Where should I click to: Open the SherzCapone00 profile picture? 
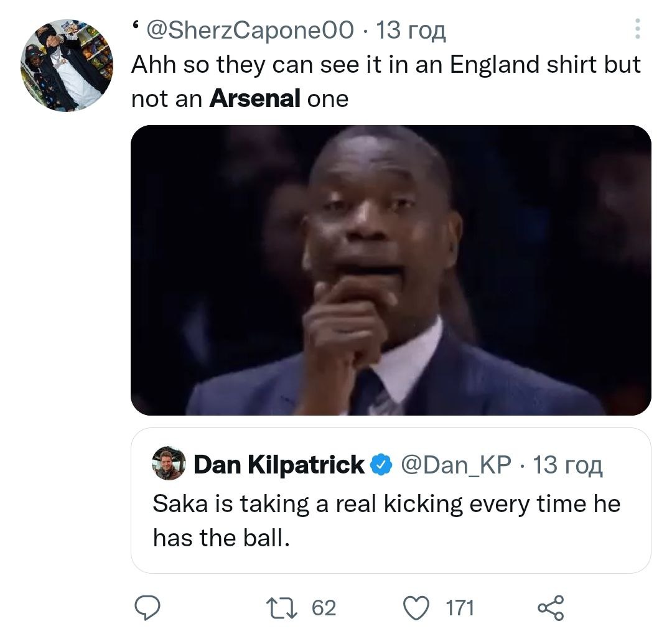(67, 65)
